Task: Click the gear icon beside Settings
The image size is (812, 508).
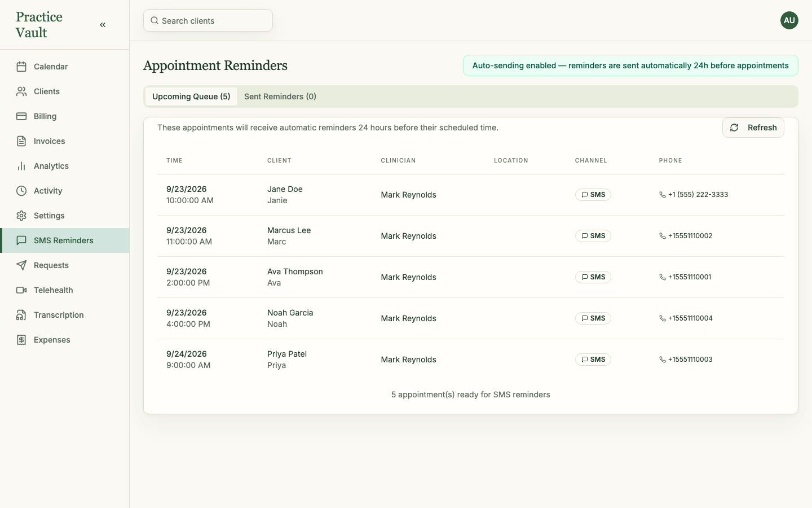Action: [21, 216]
